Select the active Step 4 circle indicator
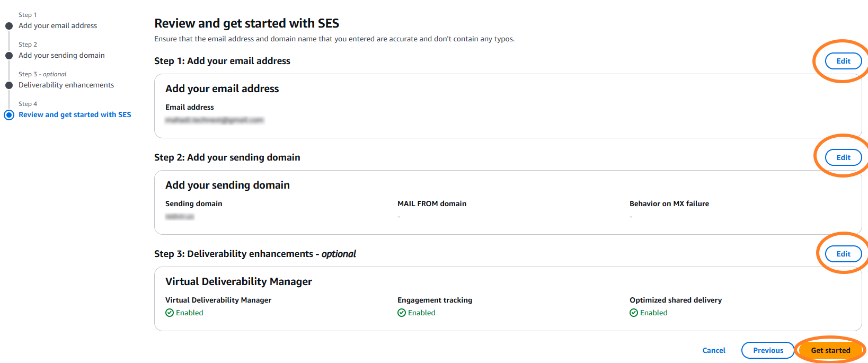 tap(9, 115)
